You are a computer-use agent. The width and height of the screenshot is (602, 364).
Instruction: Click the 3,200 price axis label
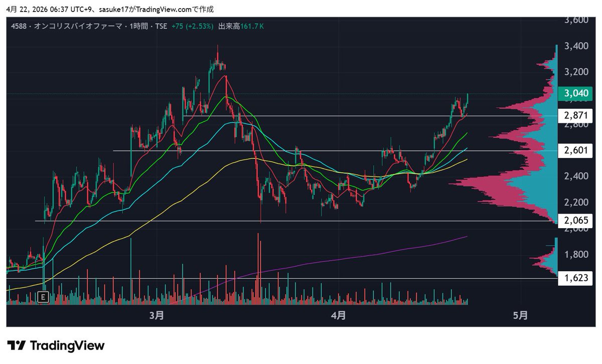point(576,72)
